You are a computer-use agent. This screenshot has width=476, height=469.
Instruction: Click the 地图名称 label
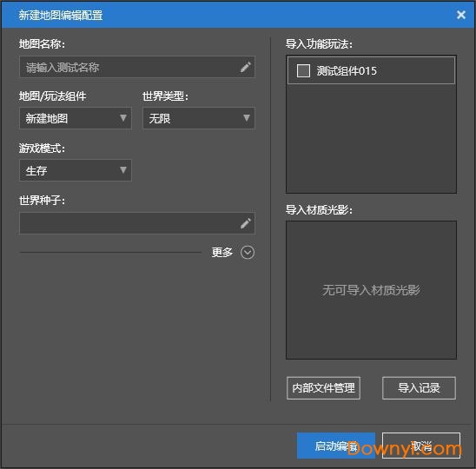pyautogui.click(x=42, y=44)
